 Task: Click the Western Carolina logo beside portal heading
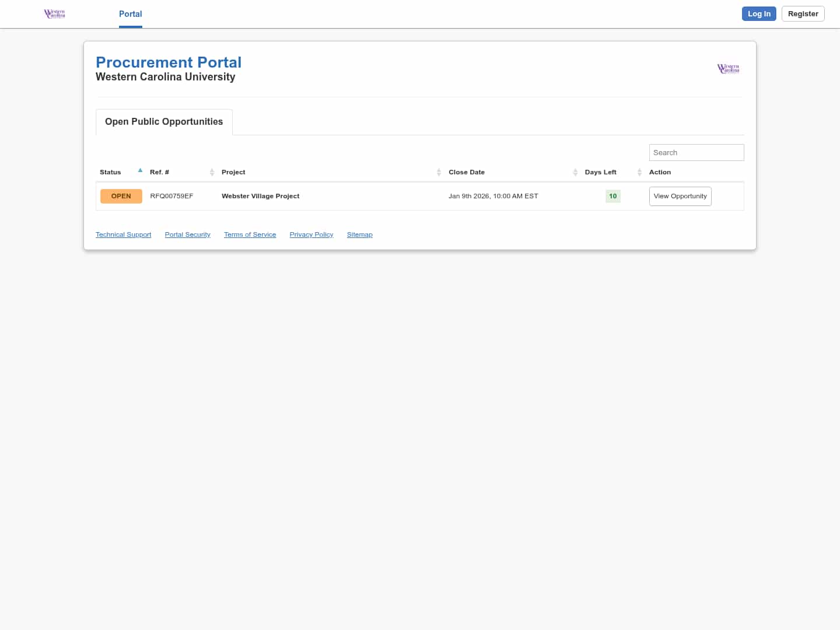[x=728, y=69]
